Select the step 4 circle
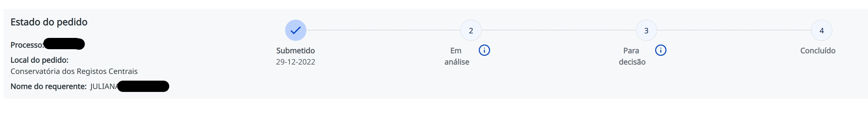The image size is (868, 118). [x=822, y=30]
